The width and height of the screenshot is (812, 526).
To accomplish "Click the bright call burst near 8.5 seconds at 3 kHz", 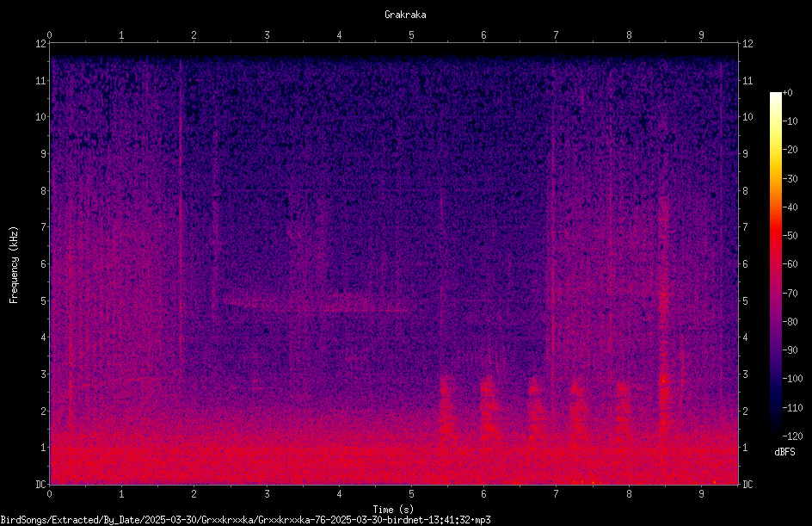I will point(664,380).
